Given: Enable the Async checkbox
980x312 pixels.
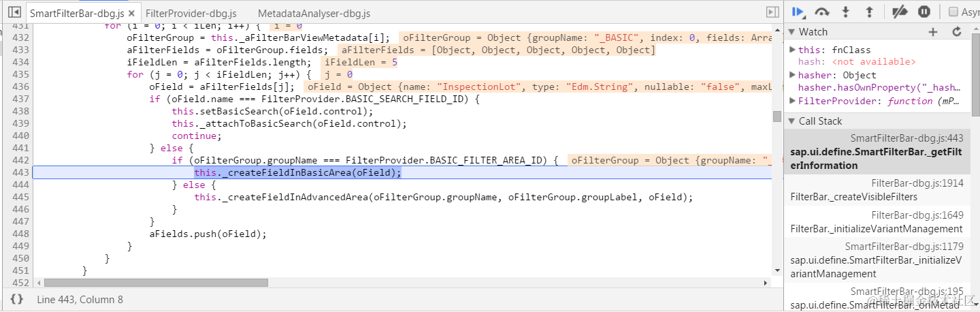Looking at the screenshot, I should pyautogui.click(x=953, y=12).
